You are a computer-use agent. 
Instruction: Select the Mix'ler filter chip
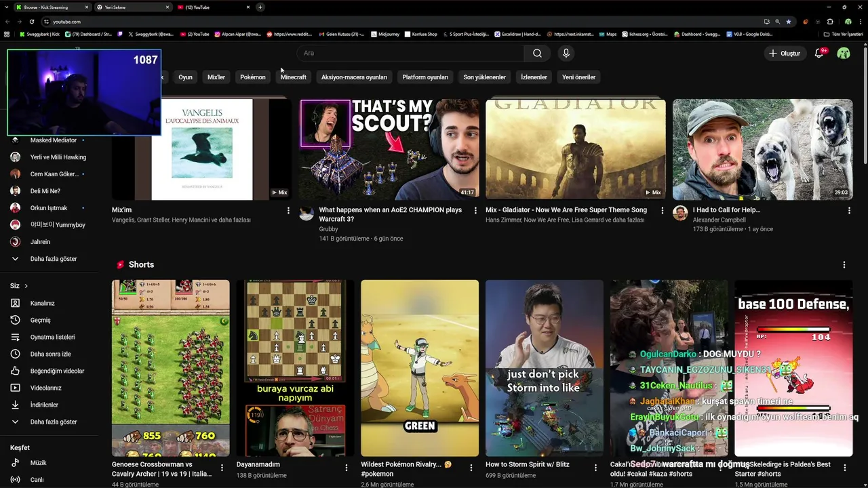[216, 77]
